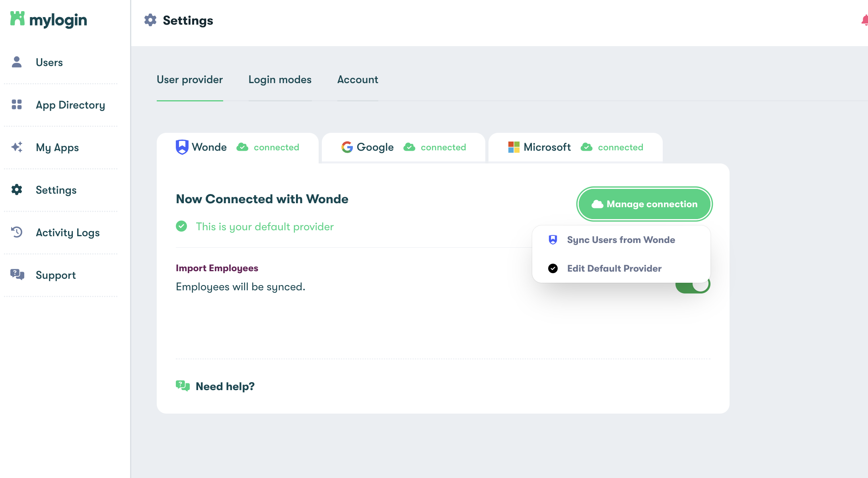Click the Need help? link

(x=225, y=386)
